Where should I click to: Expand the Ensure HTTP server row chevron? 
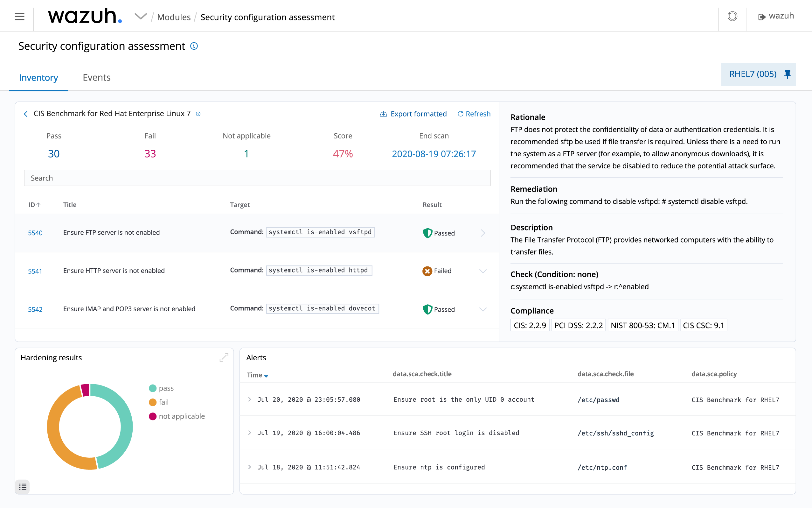point(483,271)
